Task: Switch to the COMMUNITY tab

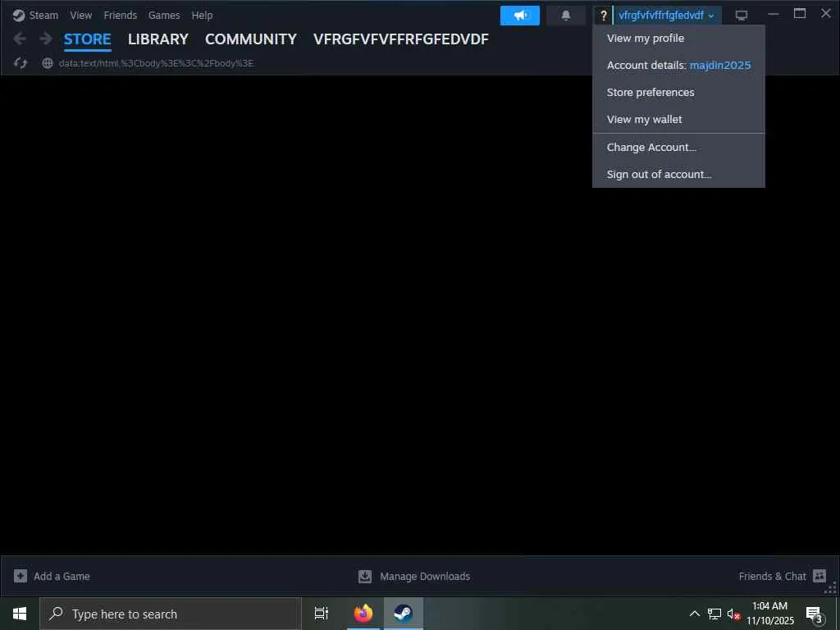Action: [251, 39]
